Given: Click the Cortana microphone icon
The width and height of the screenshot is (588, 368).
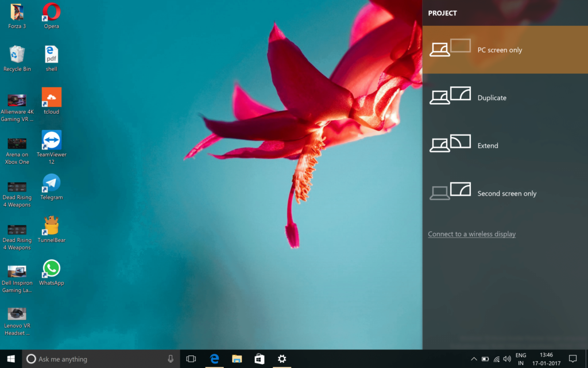Looking at the screenshot, I should point(171,359).
